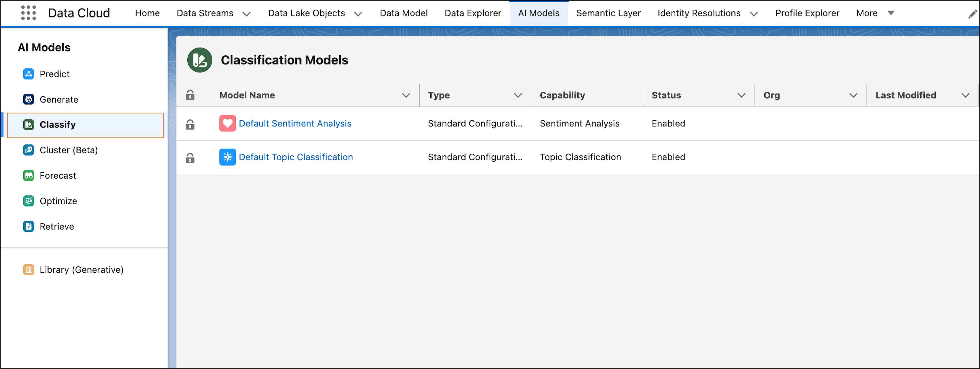
Task: Expand the Data Streams nav dropdown chevron
Action: tap(247, 14)
